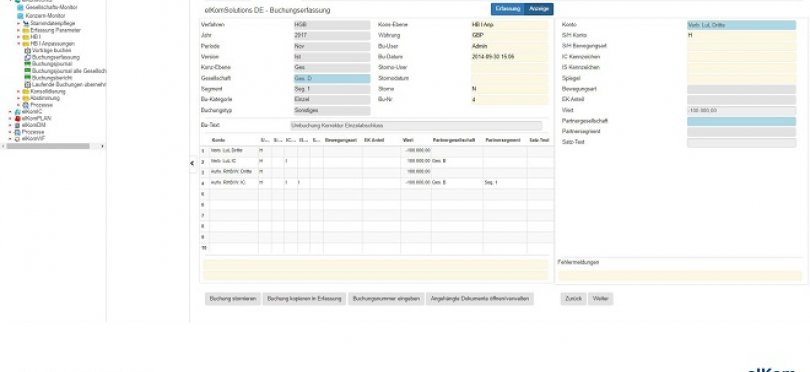This screenshot has height=372, width=810.
Task: Click the tree horizontal scrollbar thumb
Action: tap(48, 146)
